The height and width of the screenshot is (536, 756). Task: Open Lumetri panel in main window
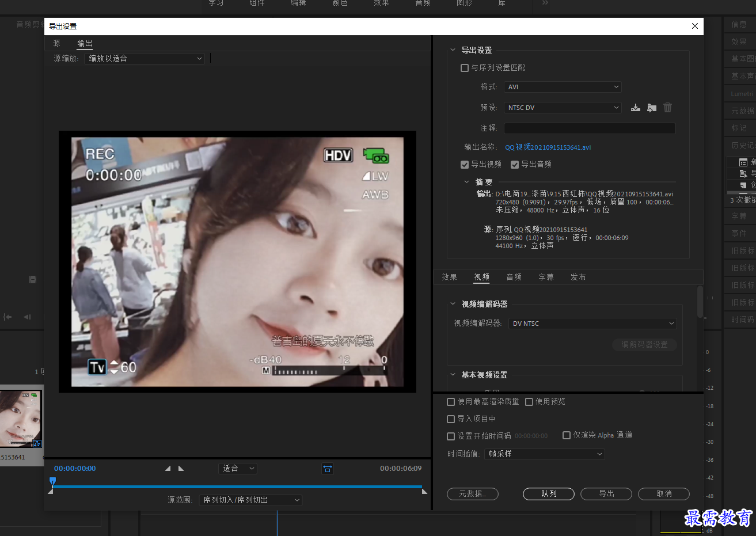[x=742, y=93]
